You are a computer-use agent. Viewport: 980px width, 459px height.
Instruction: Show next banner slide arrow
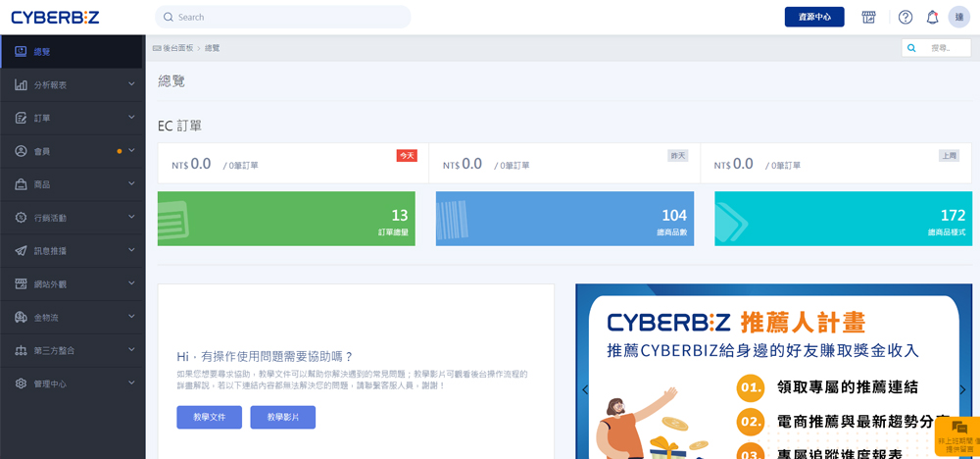click(x=962, y=389)
